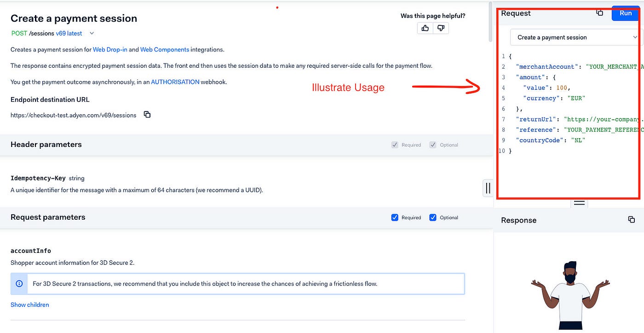Open the Web Drop-in link

pos(110,49)
